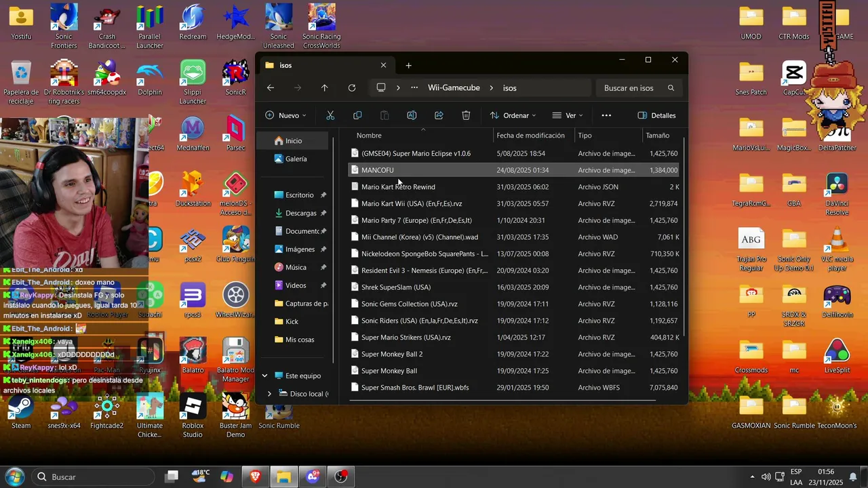
Task: Sort by the Nombre column header
Action: [420, 136]
